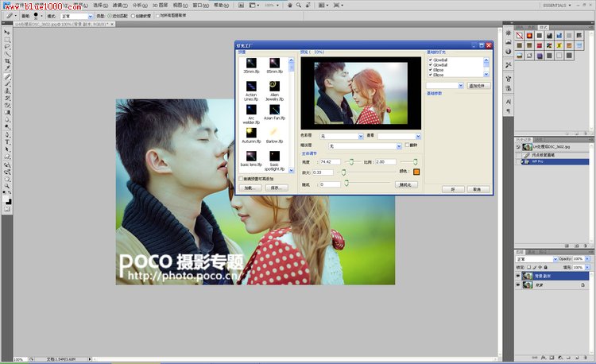Hide the 背景 副本 layer eye
Screen dimensions: 596x364
point(518,276)
